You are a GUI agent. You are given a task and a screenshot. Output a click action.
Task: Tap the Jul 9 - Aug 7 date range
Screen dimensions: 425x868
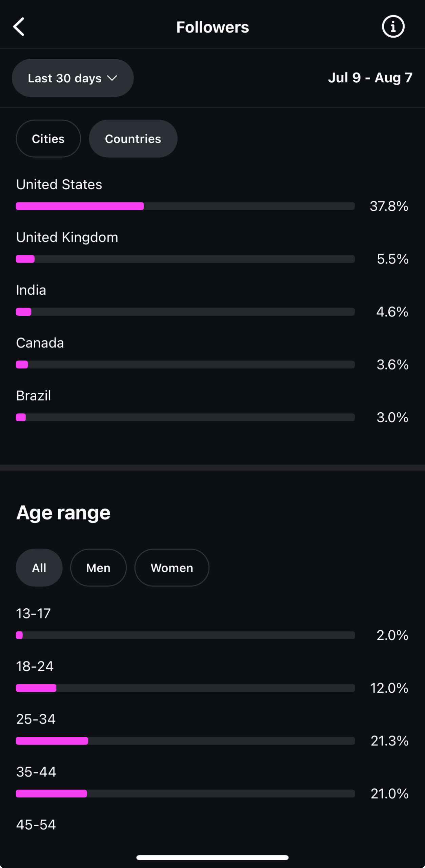tap(370, 78)
